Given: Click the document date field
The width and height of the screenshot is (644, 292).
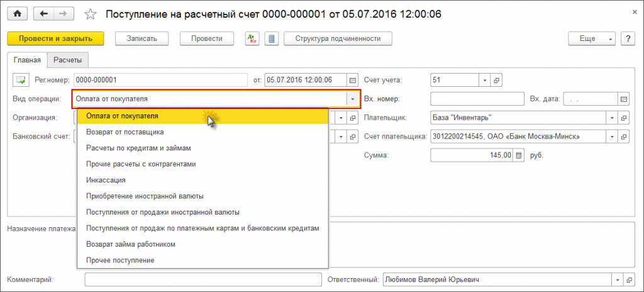Looking at the screenshot, I should [x=306, y=80].
